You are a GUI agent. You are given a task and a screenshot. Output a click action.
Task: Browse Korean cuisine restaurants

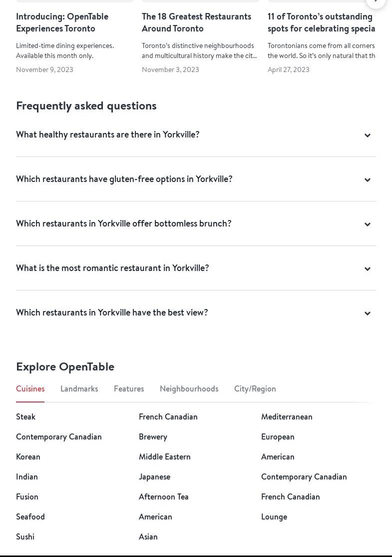point(28,457)
